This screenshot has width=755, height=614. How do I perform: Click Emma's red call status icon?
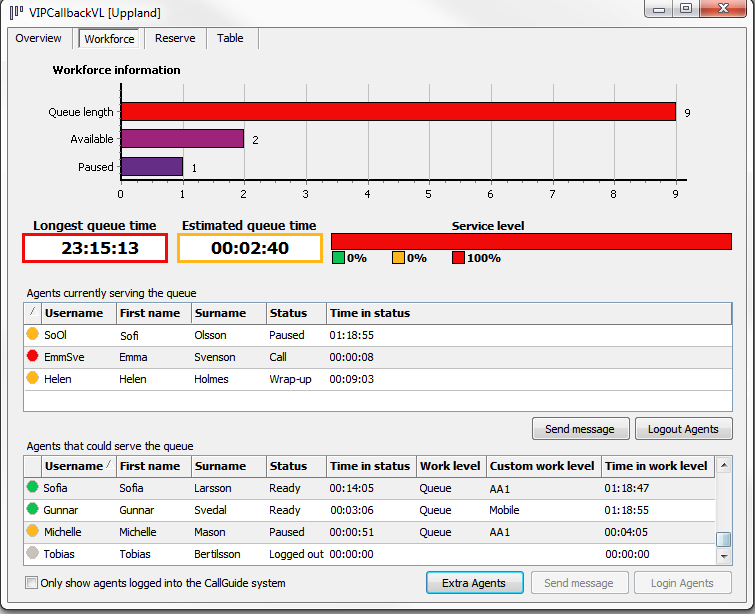point(33,357)
